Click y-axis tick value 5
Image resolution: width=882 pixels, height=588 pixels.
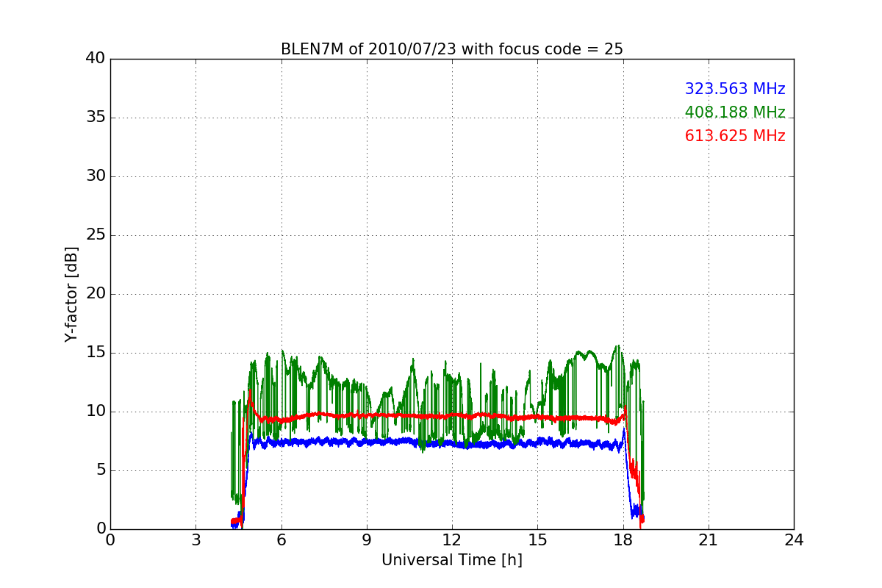[100, 470]
